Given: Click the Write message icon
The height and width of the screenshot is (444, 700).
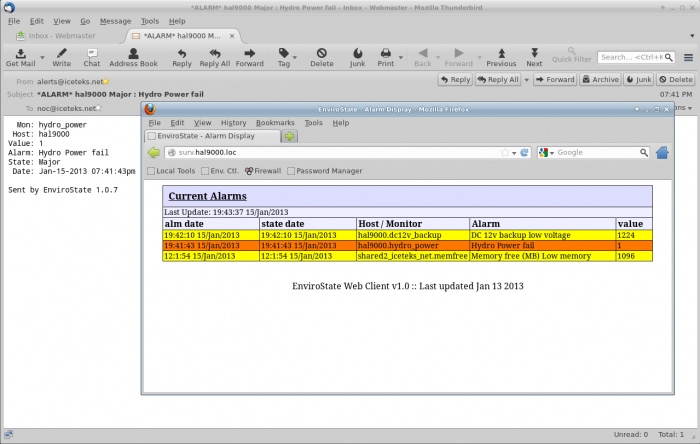Looking at the screenshot, I should 62,58.
